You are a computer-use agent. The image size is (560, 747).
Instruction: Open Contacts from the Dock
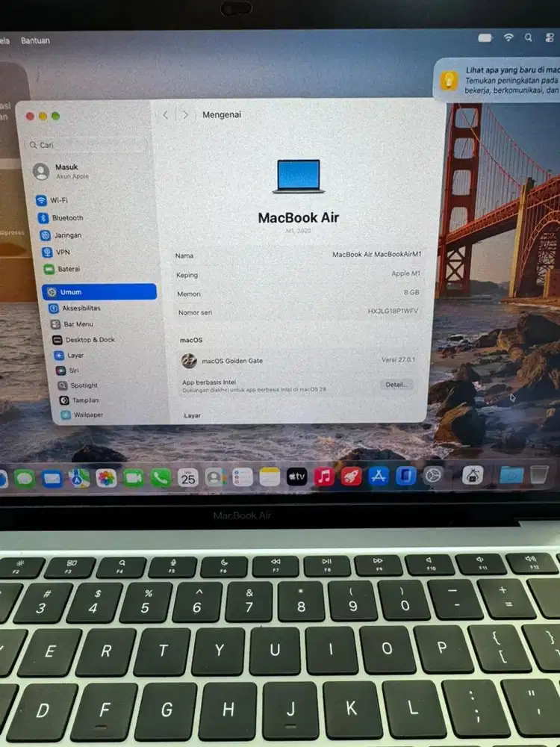215,477
